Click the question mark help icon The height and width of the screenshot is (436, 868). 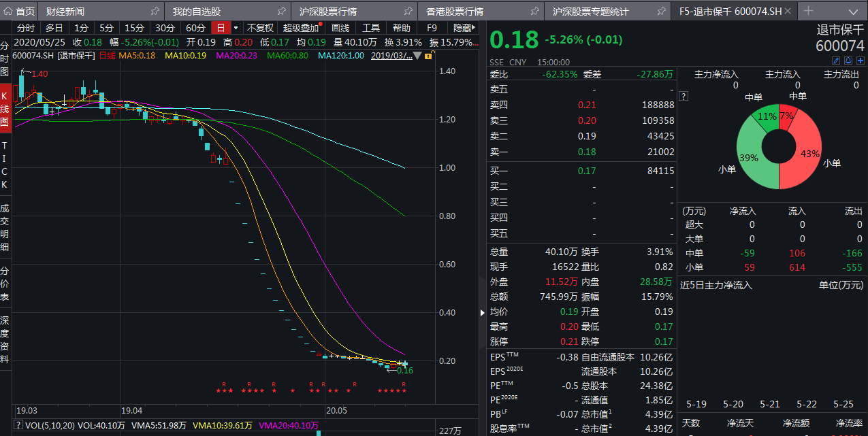coord(684,97)
